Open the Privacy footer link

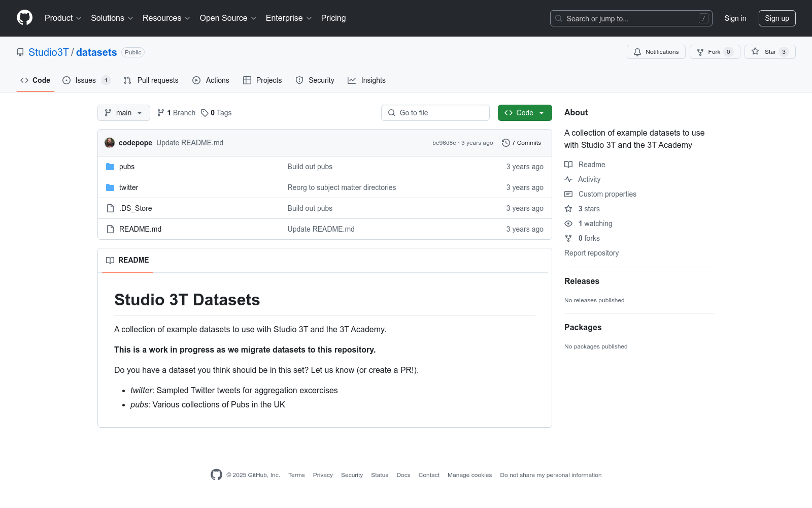point(323,475)
